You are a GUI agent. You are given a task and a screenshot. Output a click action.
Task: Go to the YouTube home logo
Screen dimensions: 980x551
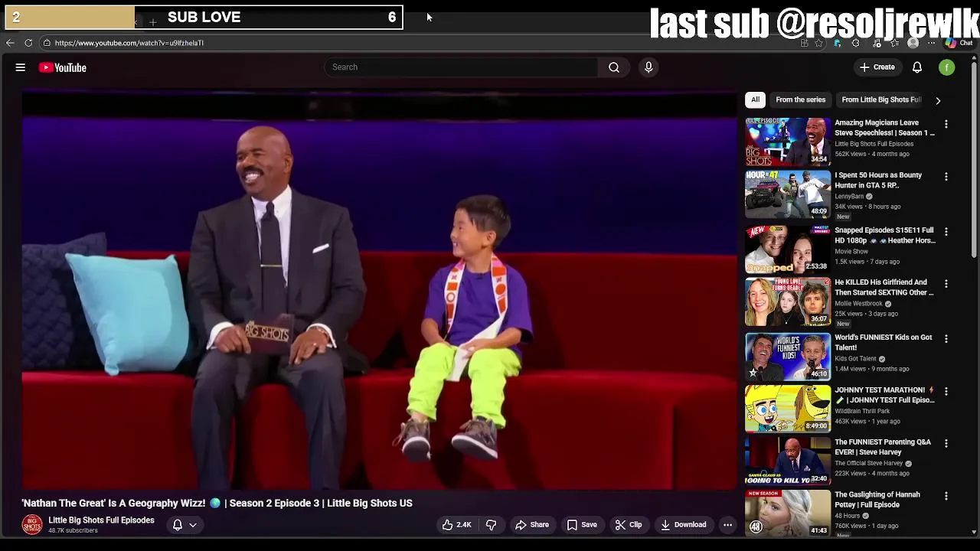[x=63, y=67]
